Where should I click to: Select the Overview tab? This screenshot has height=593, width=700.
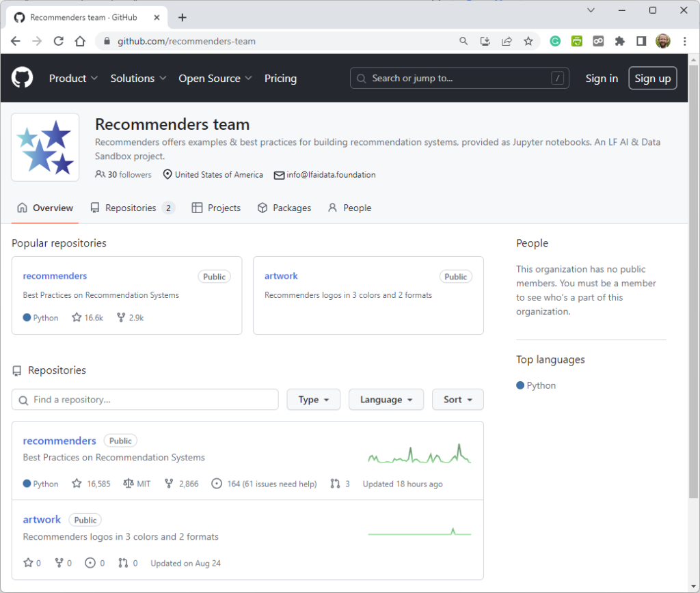point(45,208)
